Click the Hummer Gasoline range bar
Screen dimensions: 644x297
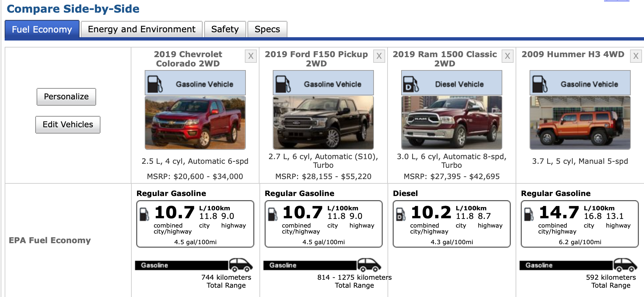[566, 265]
